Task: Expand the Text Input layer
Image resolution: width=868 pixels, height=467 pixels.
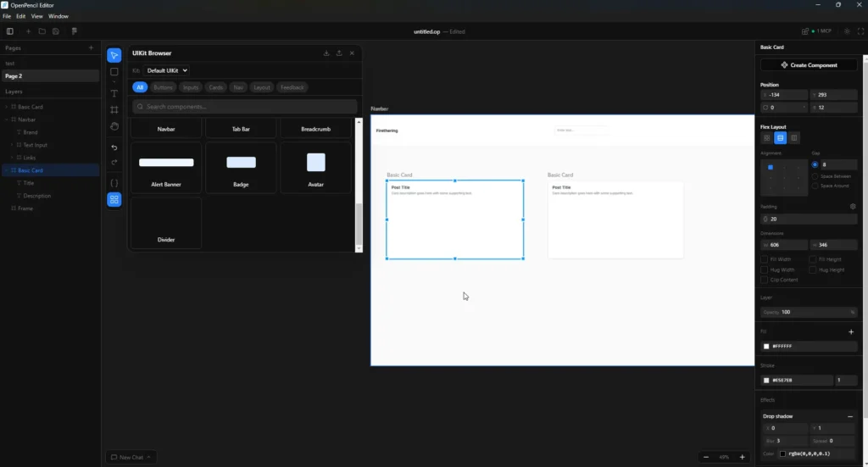Action: tap(12, 145)
